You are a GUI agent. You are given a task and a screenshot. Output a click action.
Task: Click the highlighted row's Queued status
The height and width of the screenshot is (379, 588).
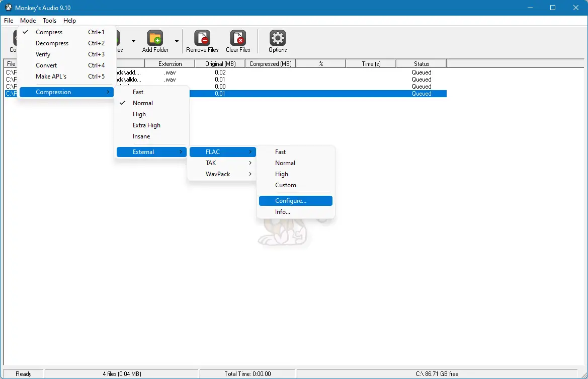click(422, 94)
